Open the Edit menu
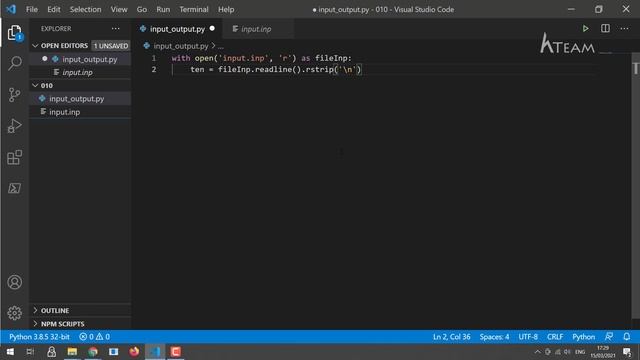 point(53,9)
